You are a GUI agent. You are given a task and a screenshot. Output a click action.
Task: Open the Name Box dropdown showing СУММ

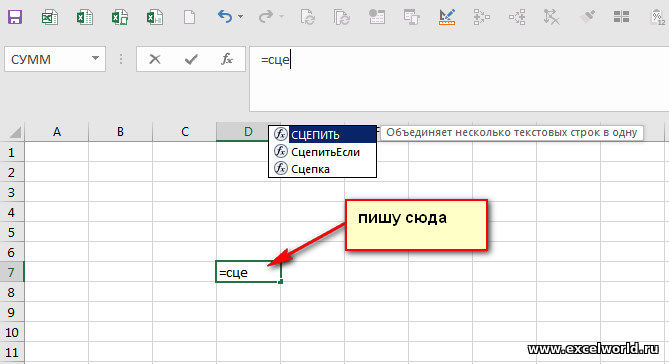pyautogui.click(x=96, y=58)
